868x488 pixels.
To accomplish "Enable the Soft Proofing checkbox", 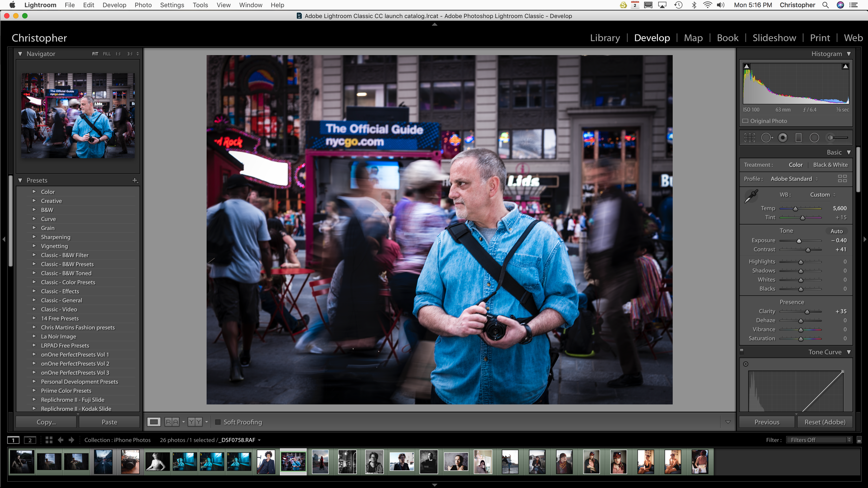I will tap(218, 422).
